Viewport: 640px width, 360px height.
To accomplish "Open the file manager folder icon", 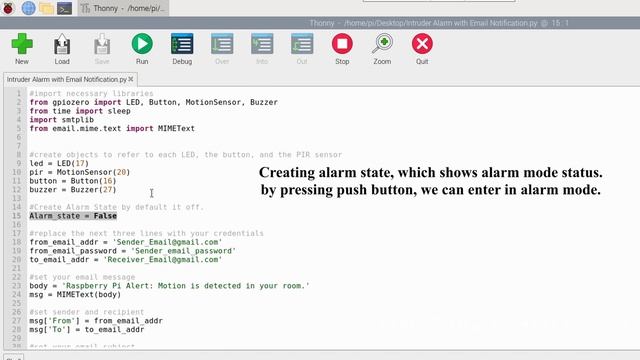I will tap(47, 8).
